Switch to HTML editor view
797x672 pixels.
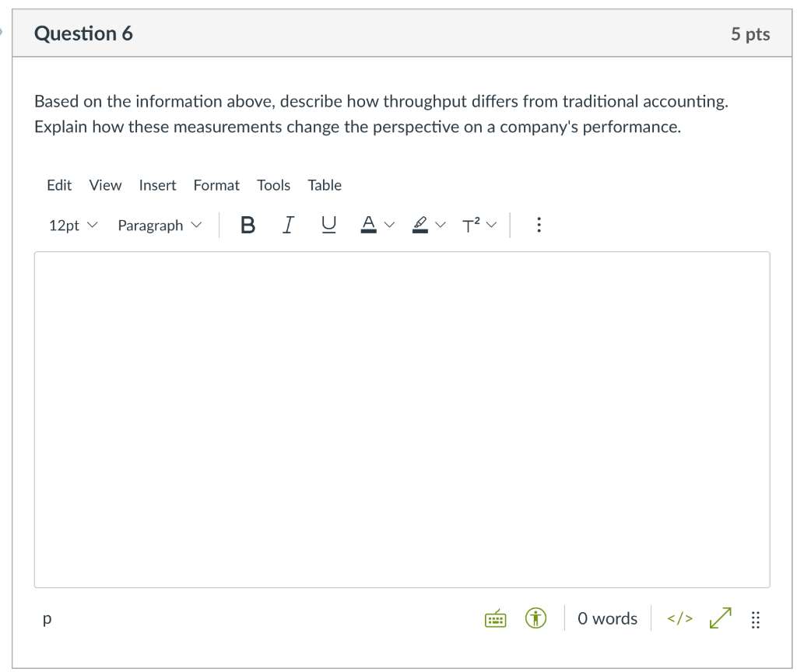[679, 619]
